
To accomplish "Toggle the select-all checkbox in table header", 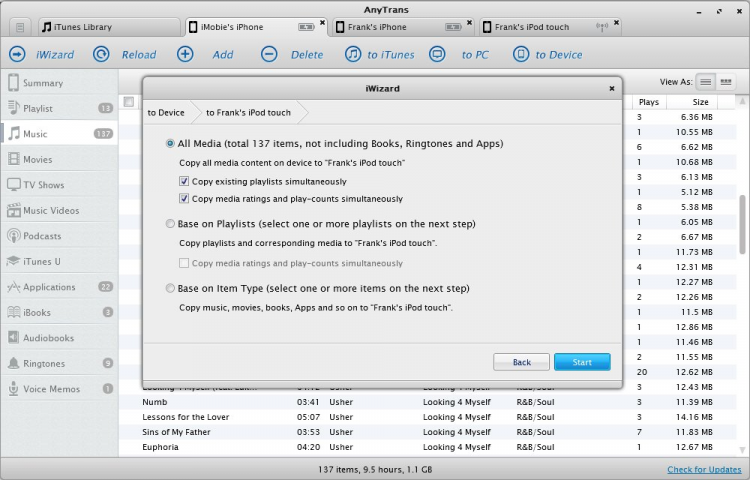I will [x=128, y=102].
